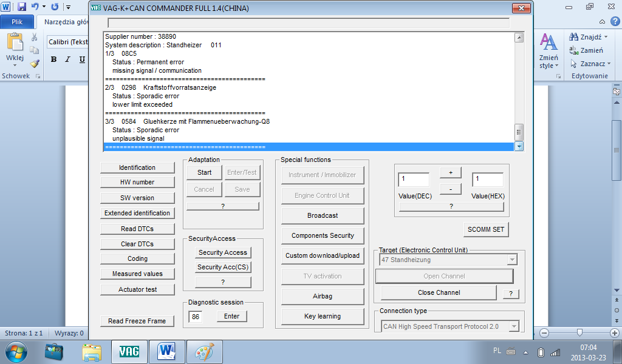Toggle bold formatting in Word

[53, 59]
